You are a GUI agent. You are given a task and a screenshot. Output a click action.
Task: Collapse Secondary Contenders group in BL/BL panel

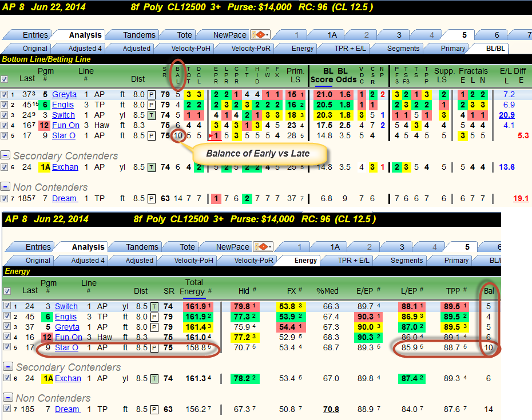pyautogui.click(x=5, y=155)
